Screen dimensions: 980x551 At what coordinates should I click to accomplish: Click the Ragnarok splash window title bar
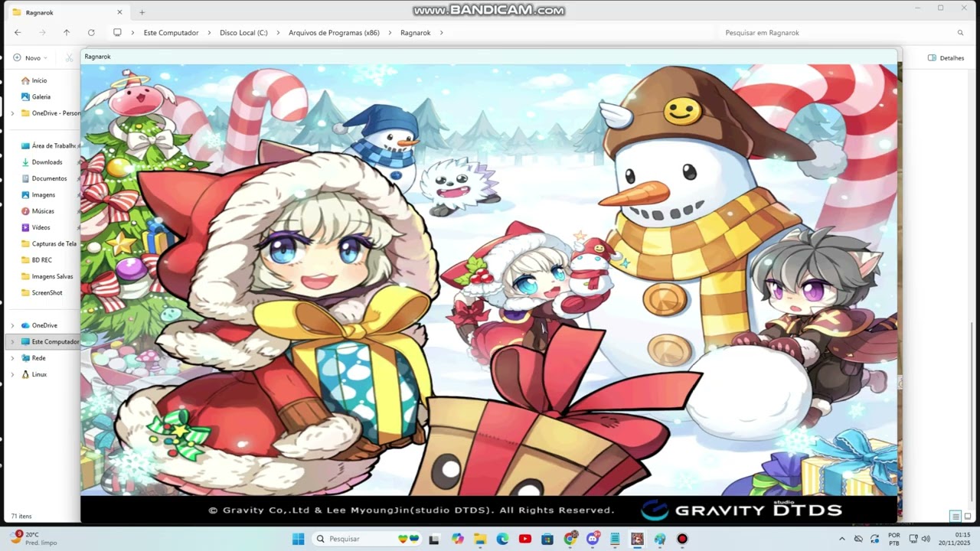488,57
